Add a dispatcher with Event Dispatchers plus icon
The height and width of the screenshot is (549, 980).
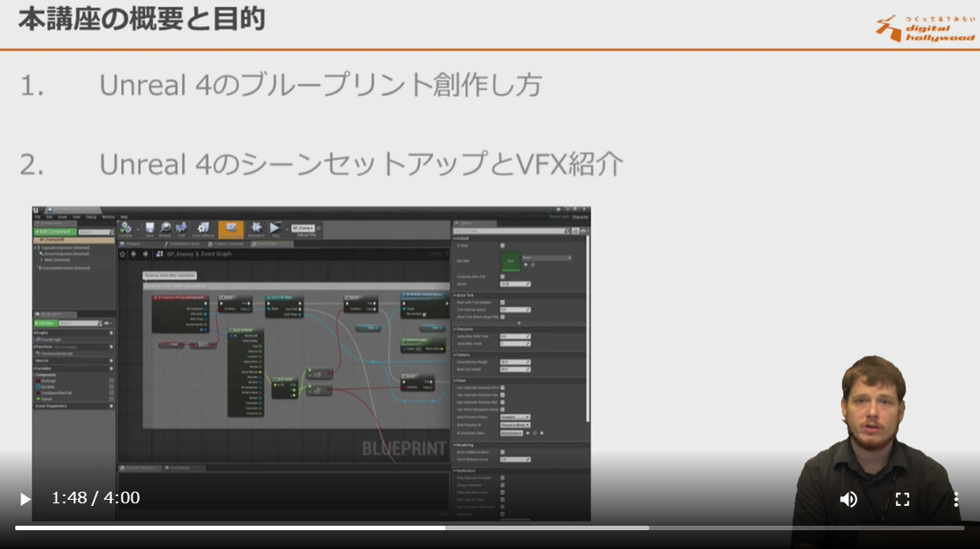click(111, 406)
